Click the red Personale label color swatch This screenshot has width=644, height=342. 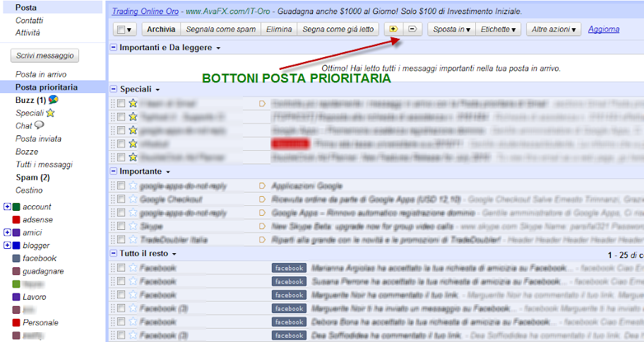click(16, 323)
